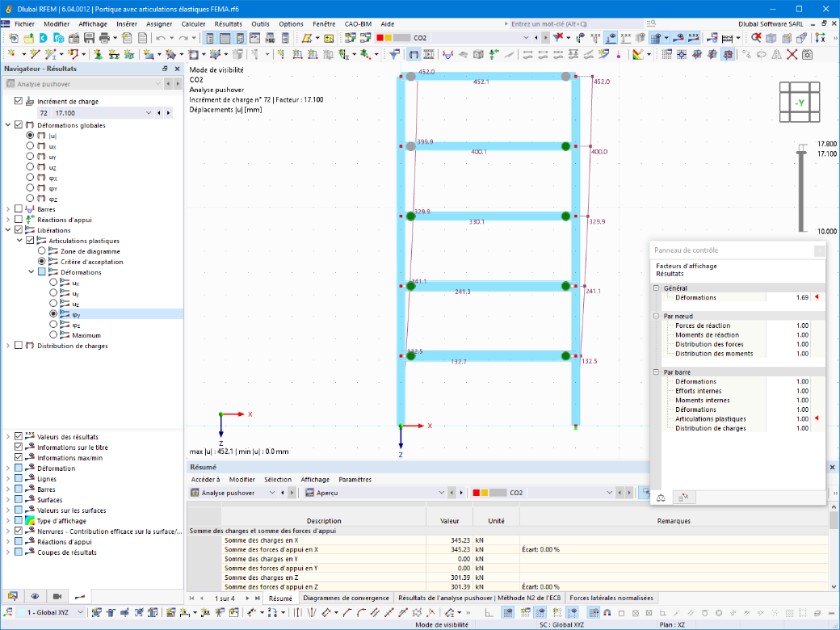Click the video camera icon in navigator bottom
This screenshot has width=840, height=630.
(57, 596)
